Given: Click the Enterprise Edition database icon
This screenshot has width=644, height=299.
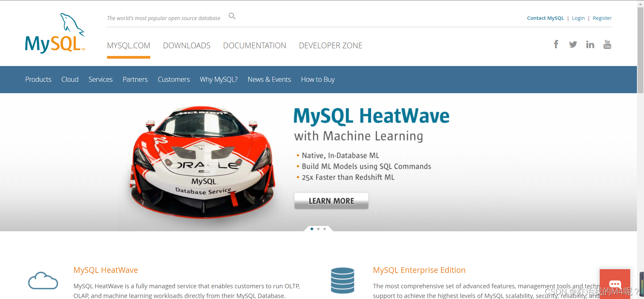Looking at the screenshot, I should 342,281.
